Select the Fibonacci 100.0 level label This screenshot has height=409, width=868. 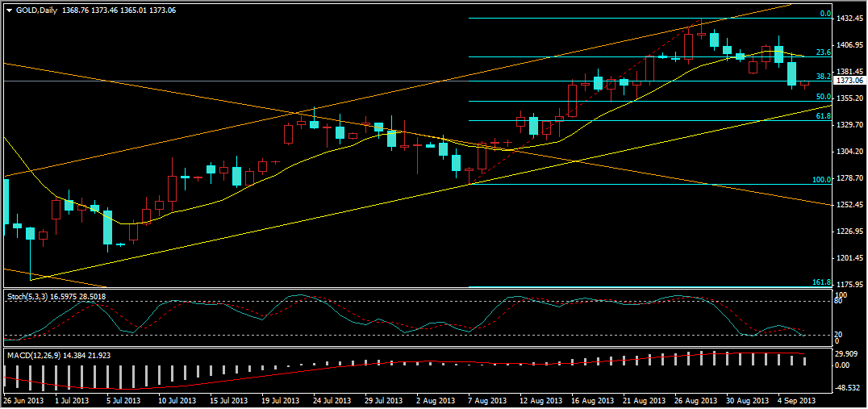point(821,180)
